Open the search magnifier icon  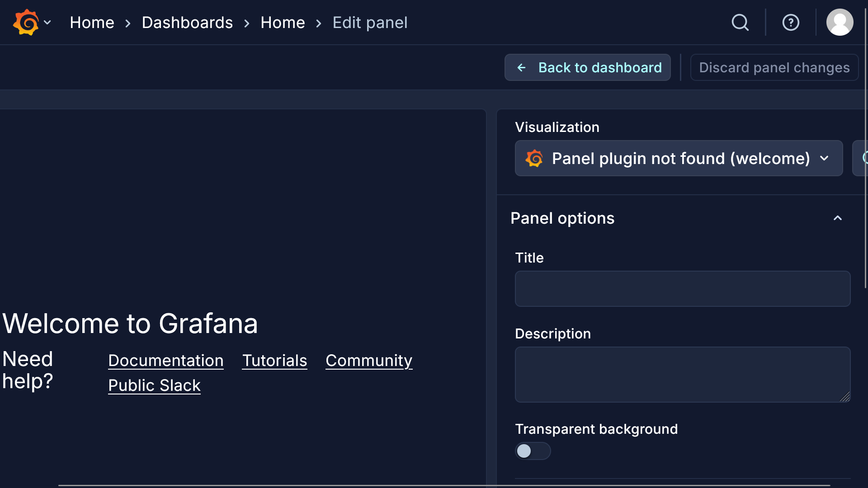point(740,22)
